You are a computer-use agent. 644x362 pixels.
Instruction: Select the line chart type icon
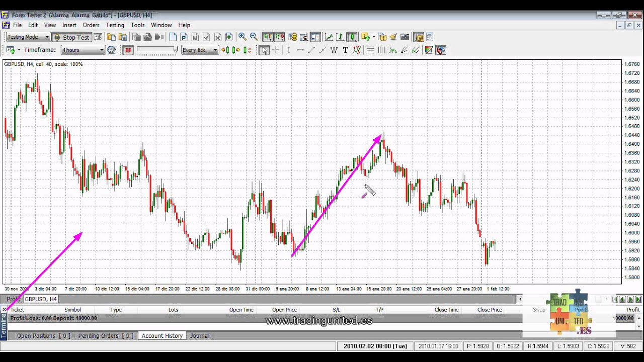tap(329, 37)
